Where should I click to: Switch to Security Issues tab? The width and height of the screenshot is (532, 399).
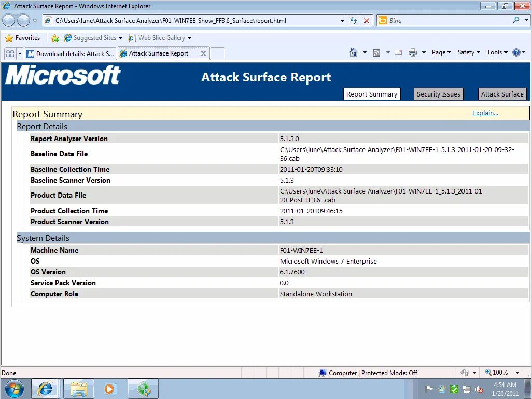(438, 94)
